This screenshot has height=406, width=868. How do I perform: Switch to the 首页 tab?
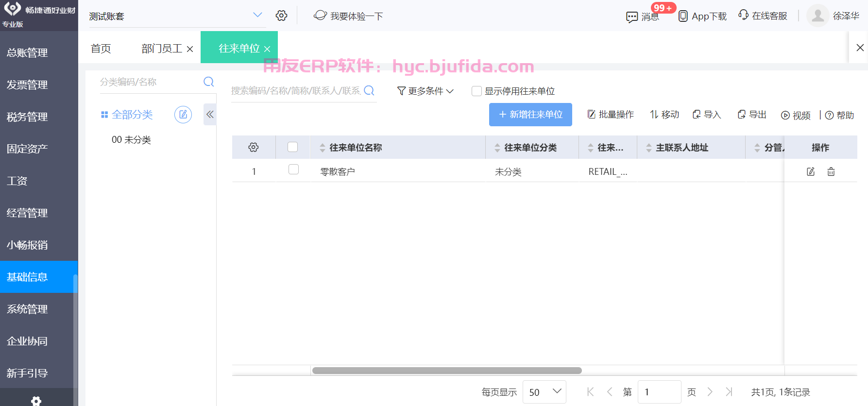[x=101, y=49]
